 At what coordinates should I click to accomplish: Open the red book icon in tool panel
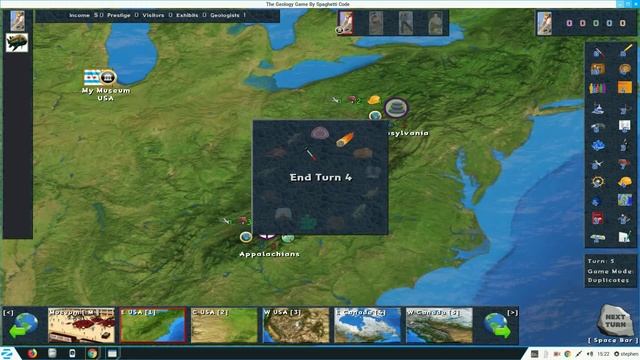click(598, 218)
